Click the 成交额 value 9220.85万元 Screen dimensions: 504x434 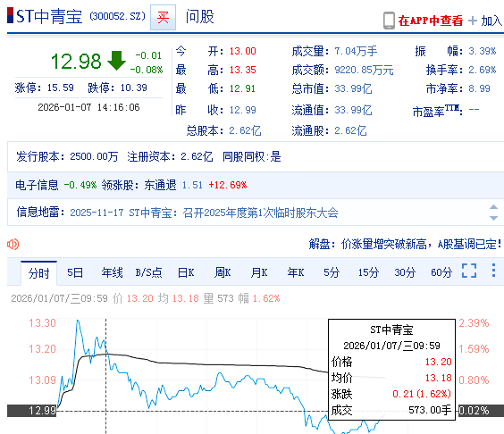point(365,70)
